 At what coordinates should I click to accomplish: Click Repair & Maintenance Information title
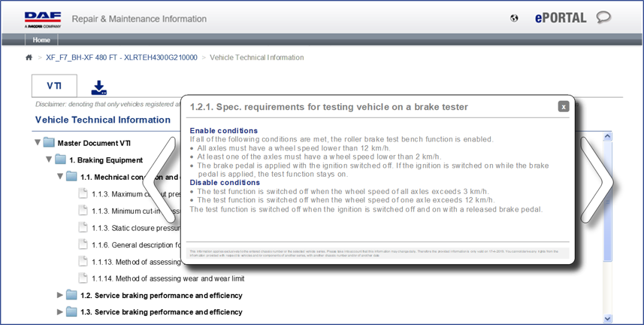coord(139,19)
